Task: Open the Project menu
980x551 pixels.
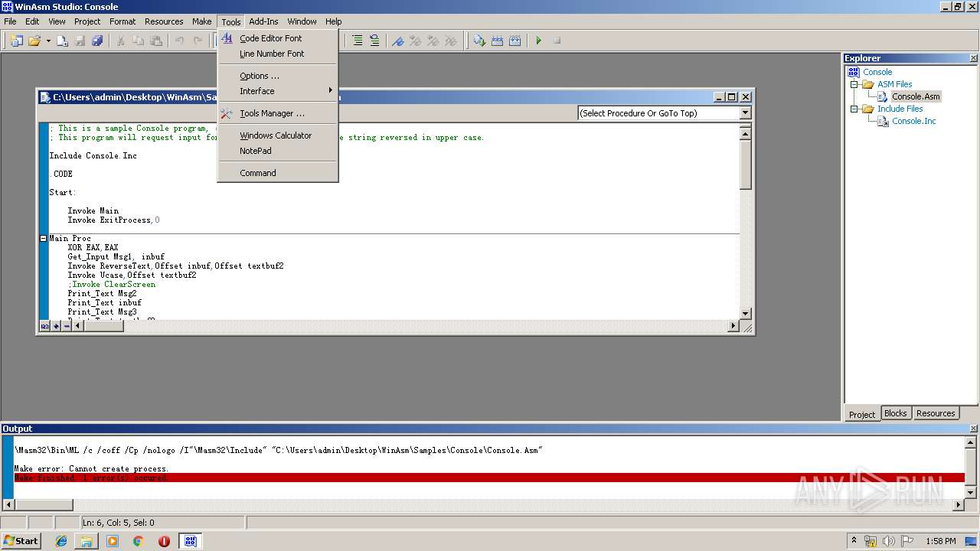Action: pyautogui.click(x=87, y=21)
